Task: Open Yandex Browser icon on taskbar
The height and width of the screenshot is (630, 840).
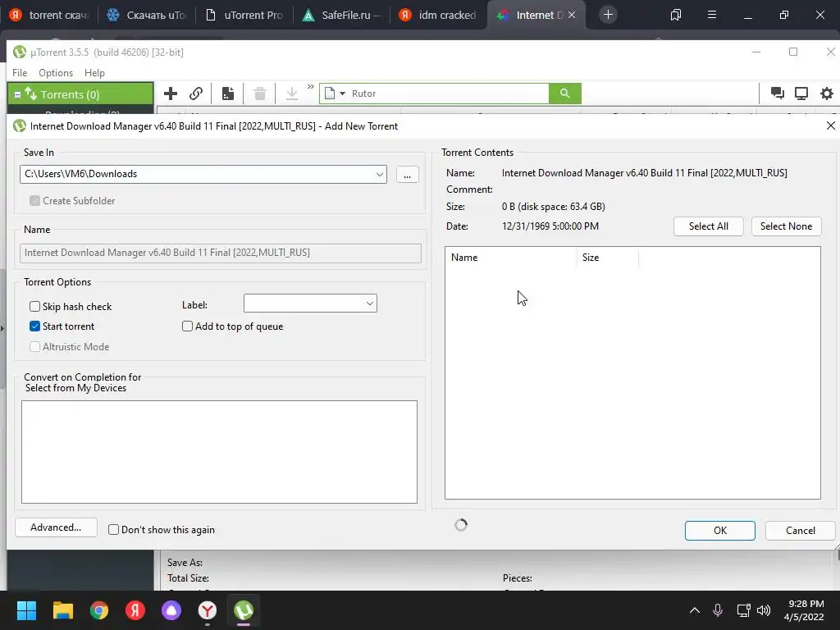Action: (208, 610)
